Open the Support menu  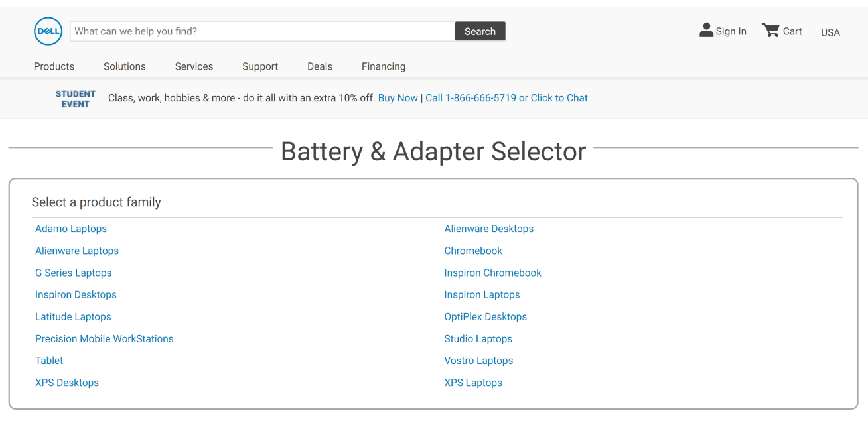point(260,66)
